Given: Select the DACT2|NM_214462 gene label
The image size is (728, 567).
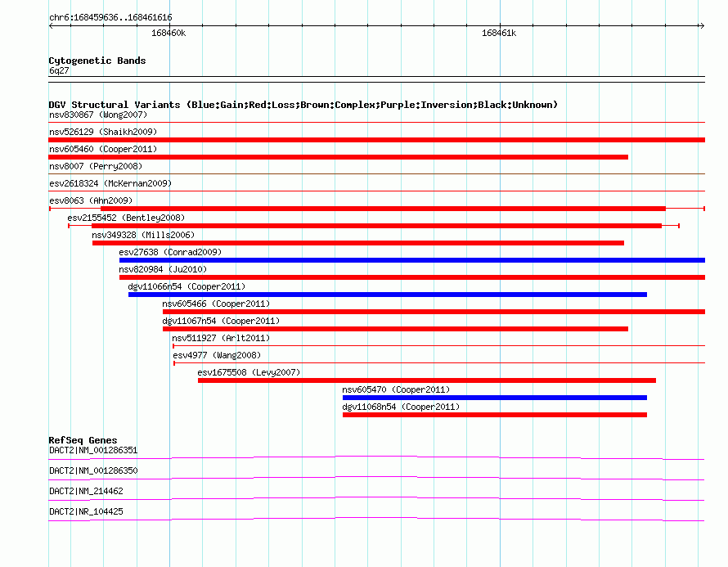Looking at the screenshot, I should pos(86,491).
